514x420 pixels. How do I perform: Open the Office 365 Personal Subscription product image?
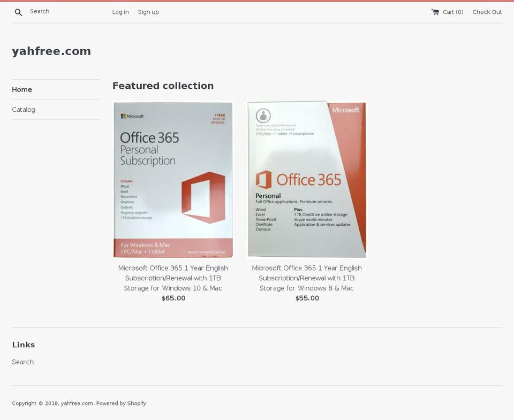pyautogui.click(x=173, y=180)
